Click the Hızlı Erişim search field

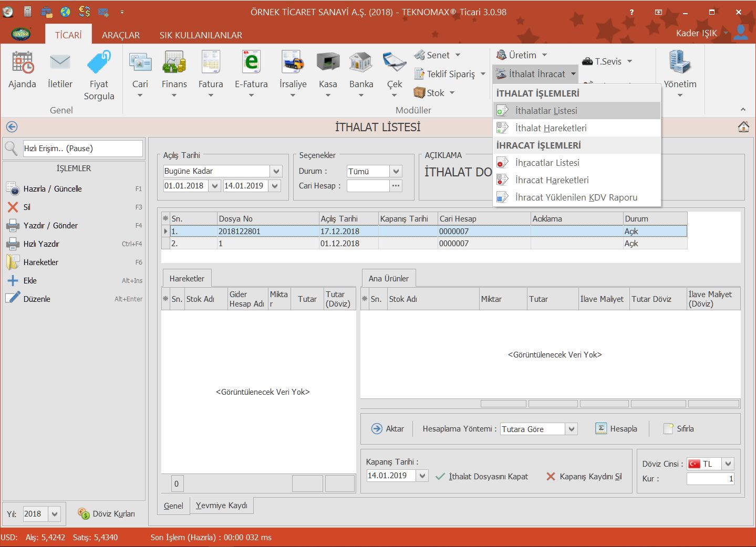click(x=82, y=149)
